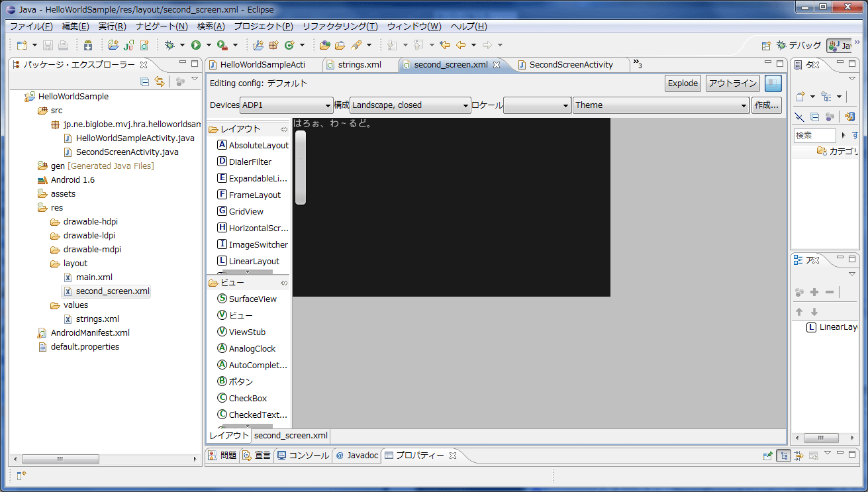The image size is (868, 492).
Task: Switch to the strings.xml editor tab
Action: pyautogui.click(x=359, y=64)
